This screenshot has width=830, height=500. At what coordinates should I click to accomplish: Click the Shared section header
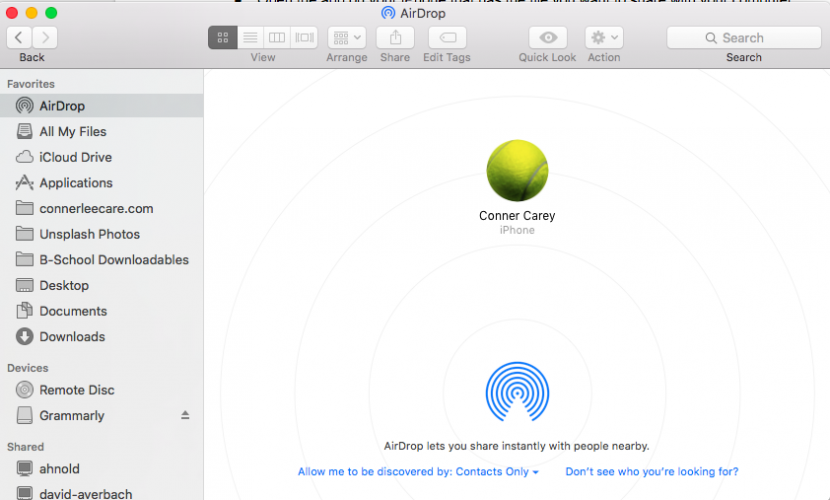25,447
